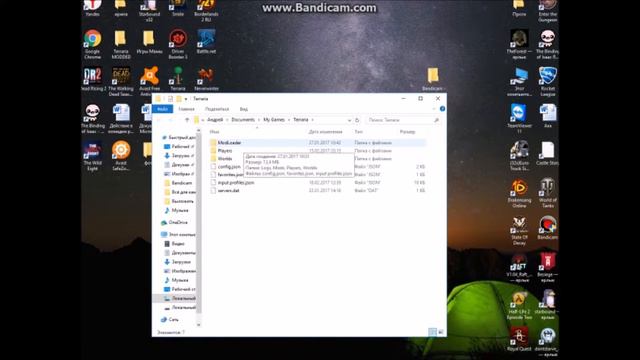The width and height of the screenshot is (640, 360).
Task: Select the favorites.json file
Action: [227, 175]
